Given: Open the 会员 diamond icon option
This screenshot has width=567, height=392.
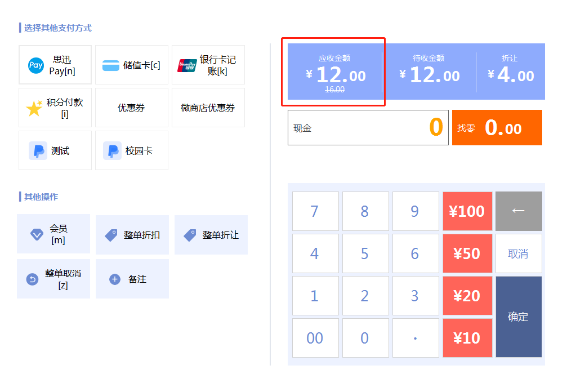Looking at the screenshot, I should coord(37,234).
